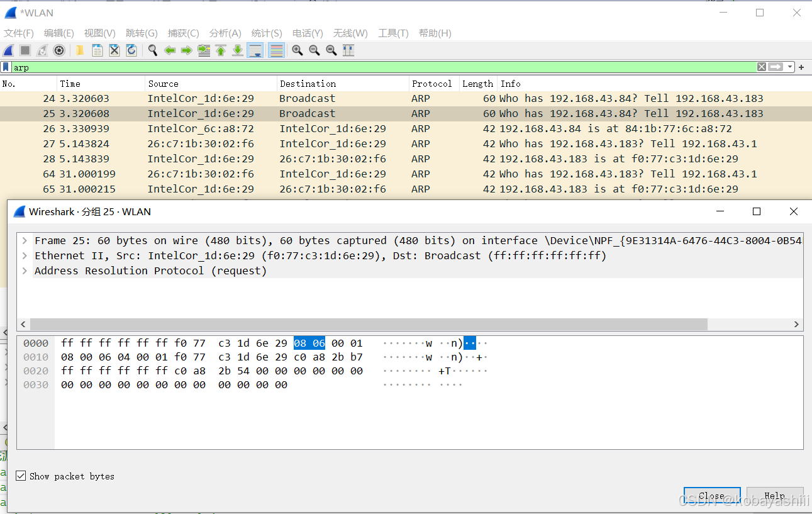Close this capture file icon
812x514 pixels.
coord(114,50)
